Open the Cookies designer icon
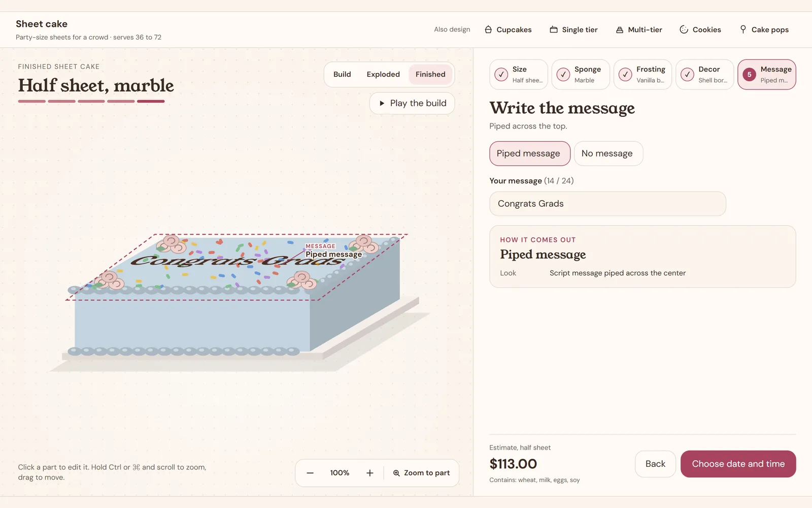Image resolution: width=812 pixels, height=508 pixels. pos(684,29)
